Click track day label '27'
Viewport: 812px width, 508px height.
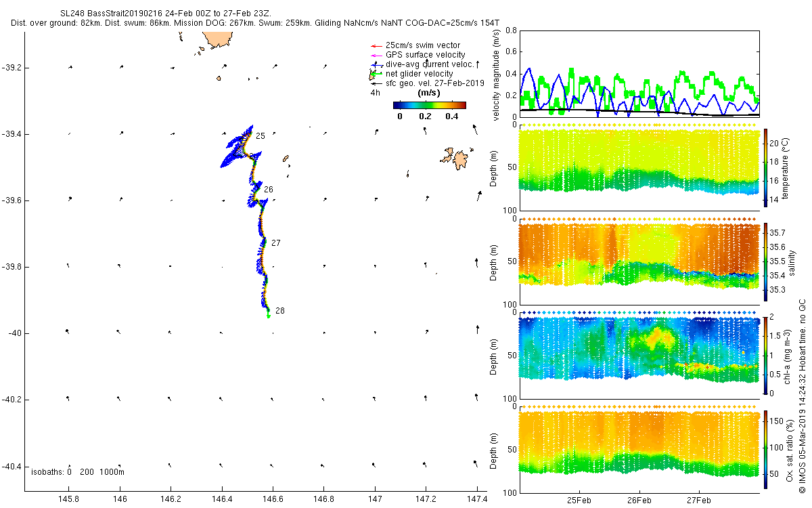click(x=275, y=242)
